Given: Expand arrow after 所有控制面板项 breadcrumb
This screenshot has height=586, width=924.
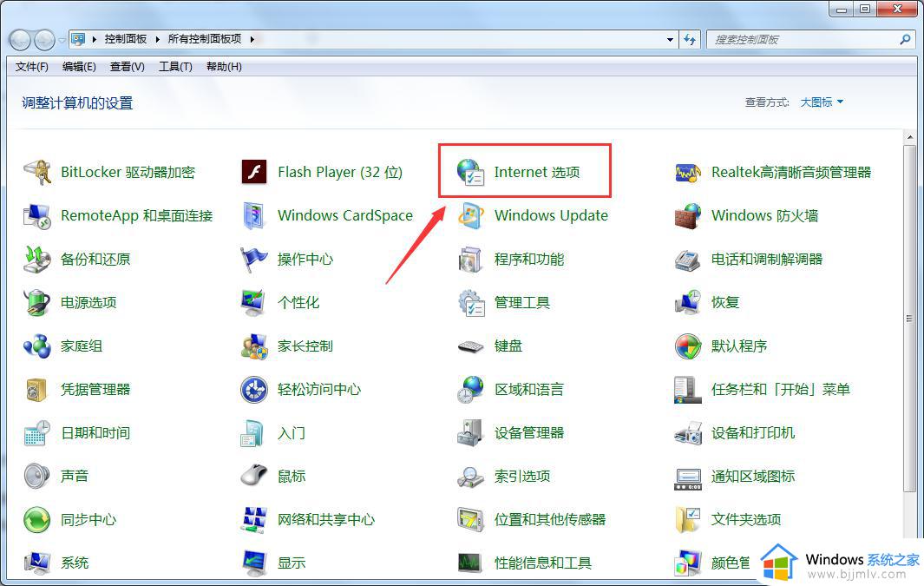Looking at the screenshot, I should (252, 39).
